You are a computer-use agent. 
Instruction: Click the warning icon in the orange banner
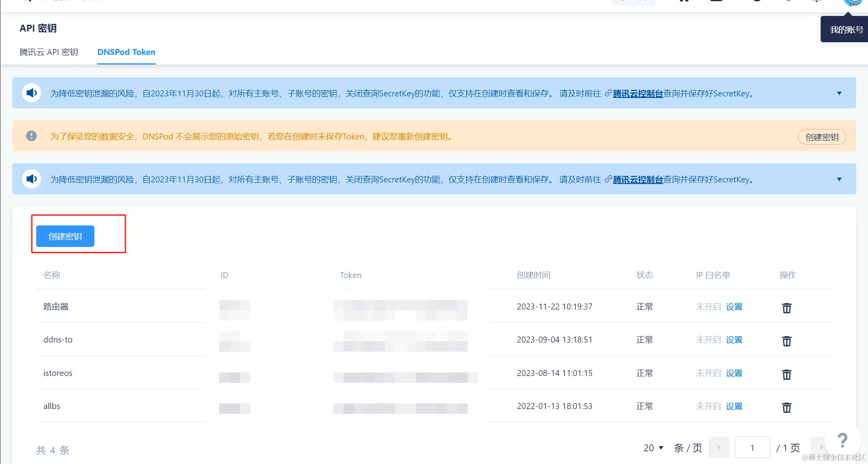[x=31, y=136]
